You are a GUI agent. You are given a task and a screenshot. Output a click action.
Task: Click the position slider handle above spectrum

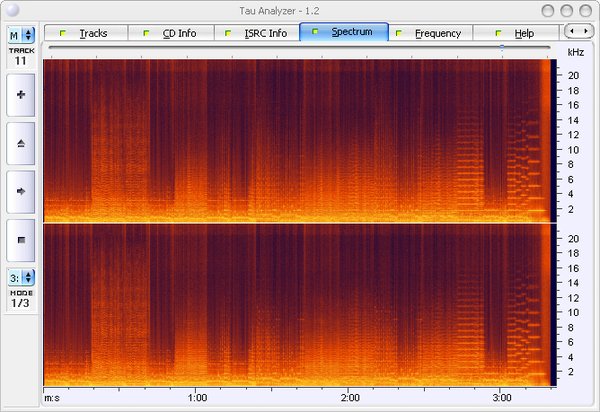point(502,47)
